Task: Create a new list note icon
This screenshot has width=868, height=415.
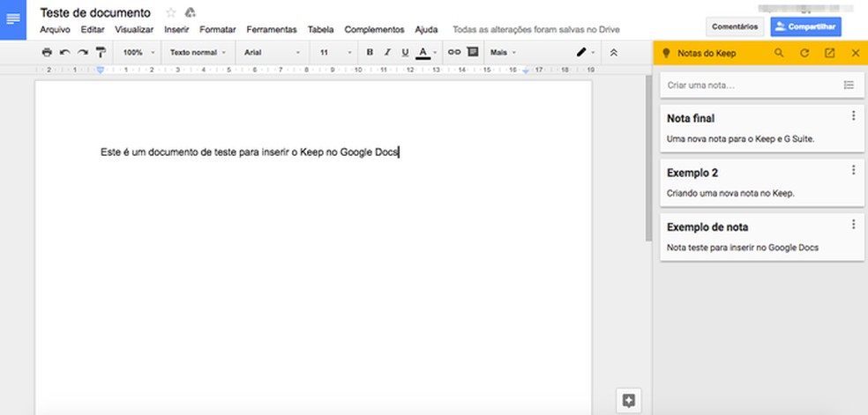Action: click(849, 85)
